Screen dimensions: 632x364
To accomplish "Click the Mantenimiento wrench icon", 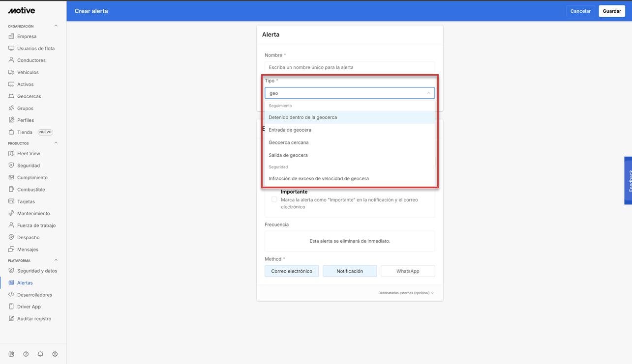I will point(11,213).
